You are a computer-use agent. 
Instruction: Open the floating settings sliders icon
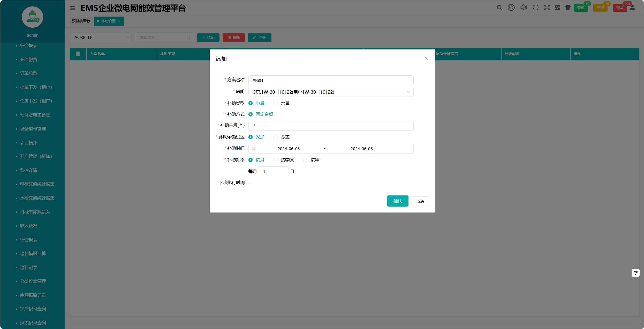tap(635, 273)
